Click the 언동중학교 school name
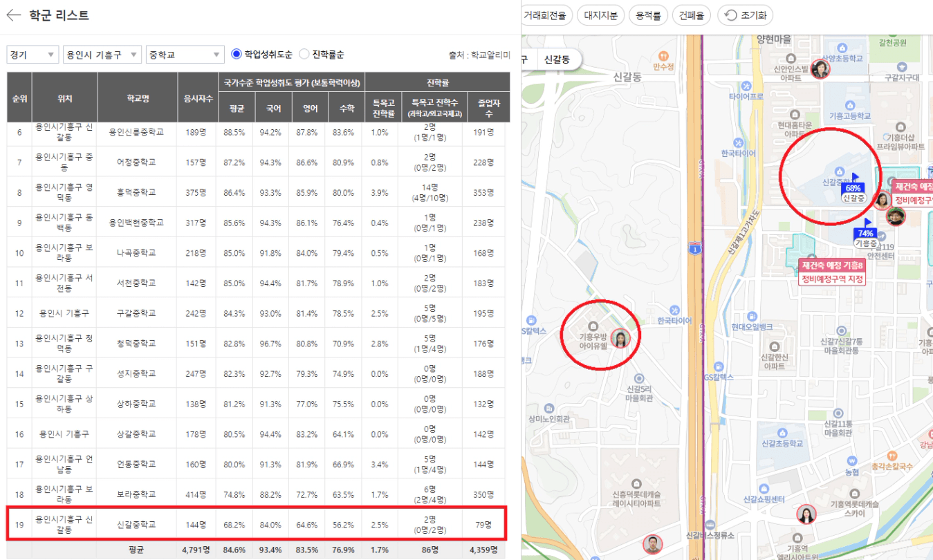 [x=136, y=464]
